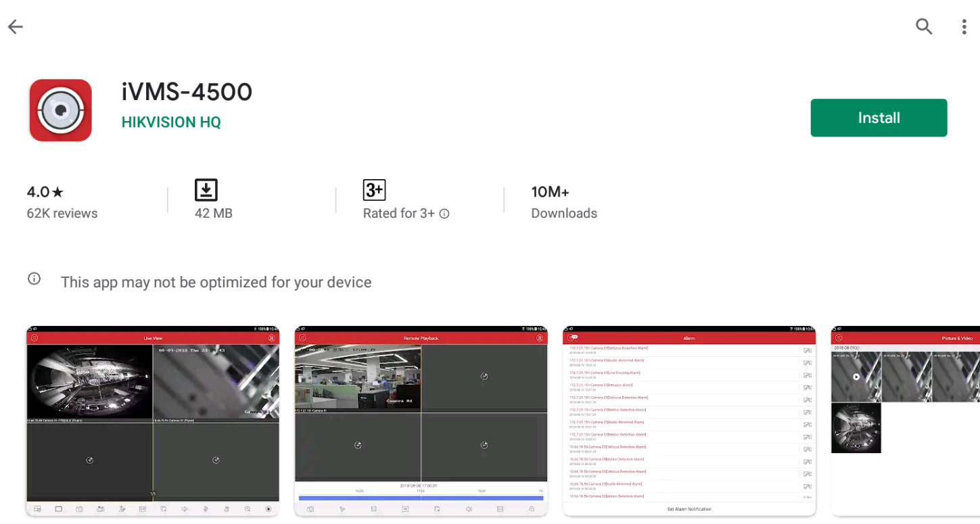The image size is (980, 524).
Task: Open the Live View screenshot
Action: coord(153,421)
